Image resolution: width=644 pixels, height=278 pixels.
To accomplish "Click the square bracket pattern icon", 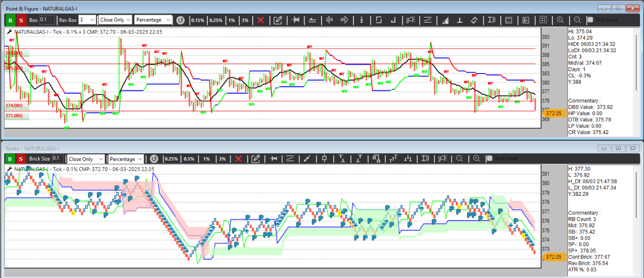I will pos(379,20).
